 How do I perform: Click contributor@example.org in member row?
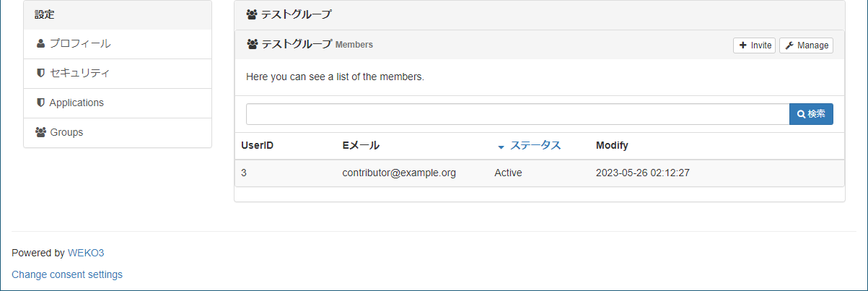[x=399, y=173]
